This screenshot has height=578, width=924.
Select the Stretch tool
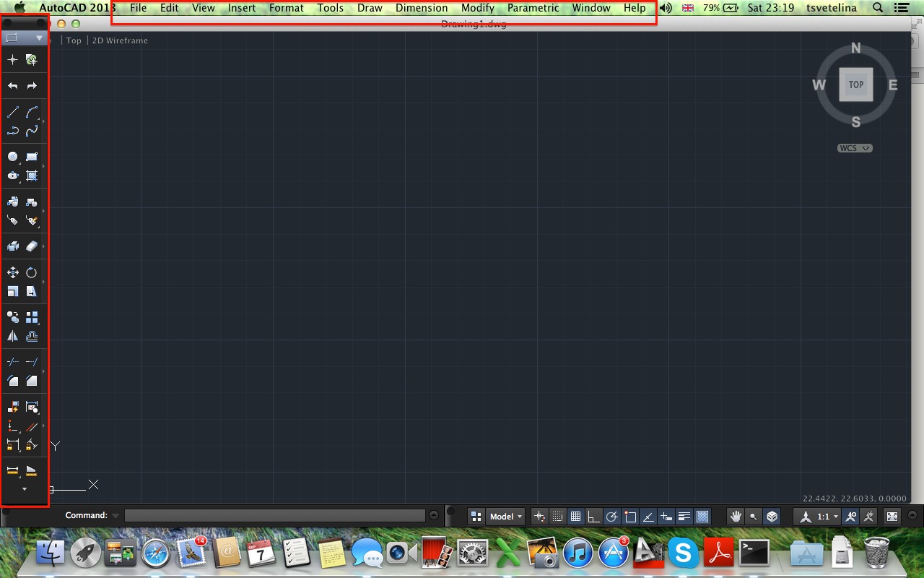(x=32, y=291)
